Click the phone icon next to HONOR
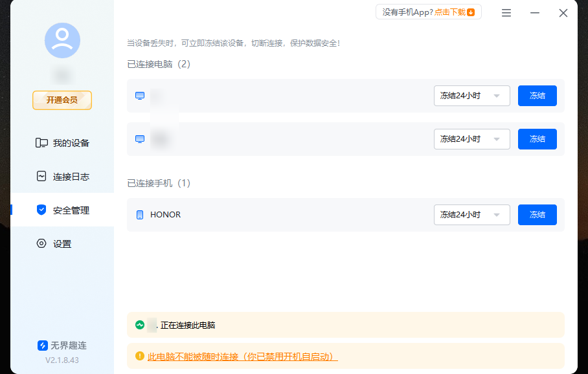The height and width of the screenshot is (374, 588). pyautogui.click(x=139, y=214)
